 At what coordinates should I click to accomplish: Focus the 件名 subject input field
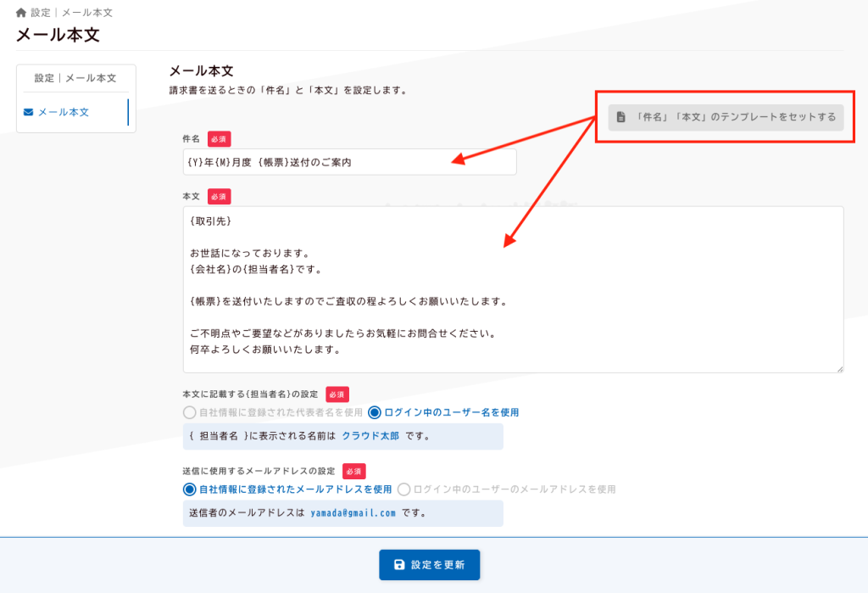coord(349,162)
